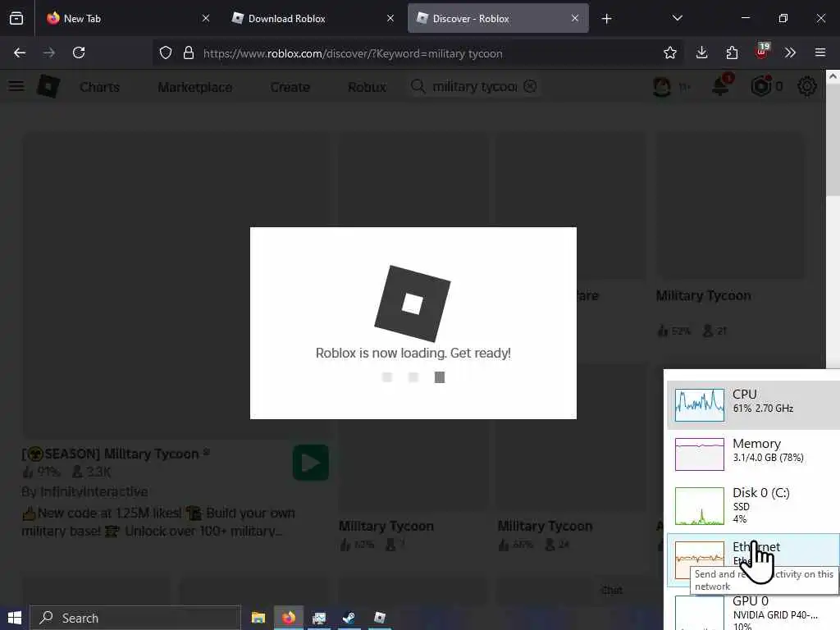This screenshot has width=840, height=630.
Task: Select the GPU 0 performance entry
Action: pos(753,611)
